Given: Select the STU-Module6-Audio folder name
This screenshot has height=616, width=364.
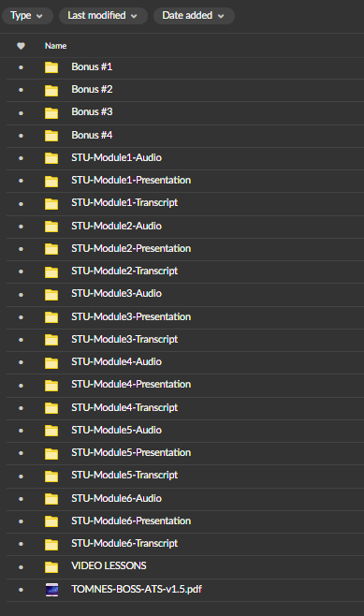Looking at the screenshot, I should point(116,499).
